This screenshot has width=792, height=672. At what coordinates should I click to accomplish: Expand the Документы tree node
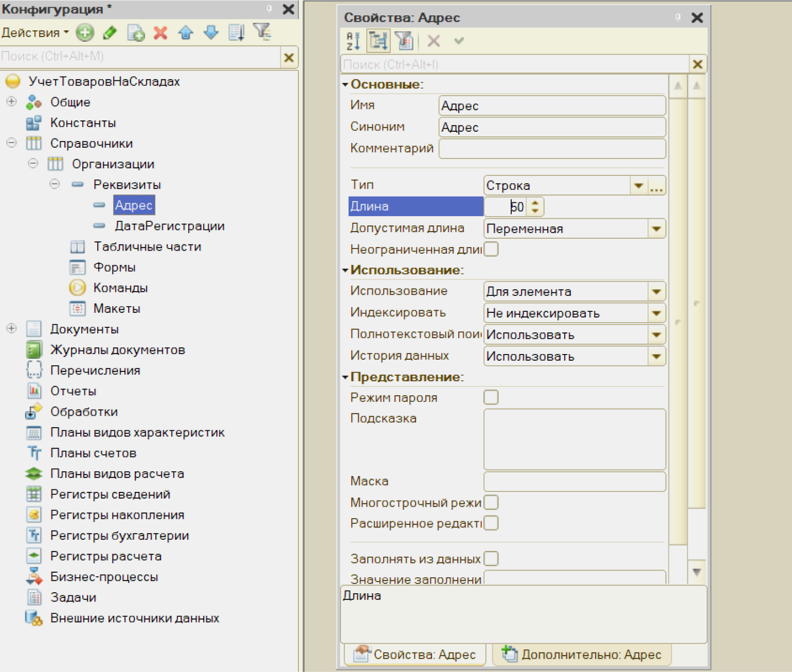coord(11,329)
